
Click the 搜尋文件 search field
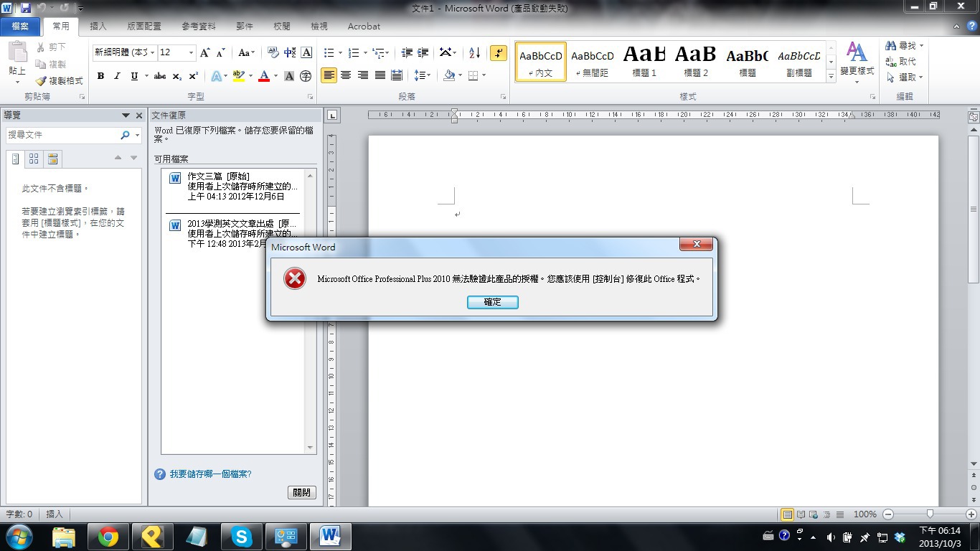coord(62,135)
